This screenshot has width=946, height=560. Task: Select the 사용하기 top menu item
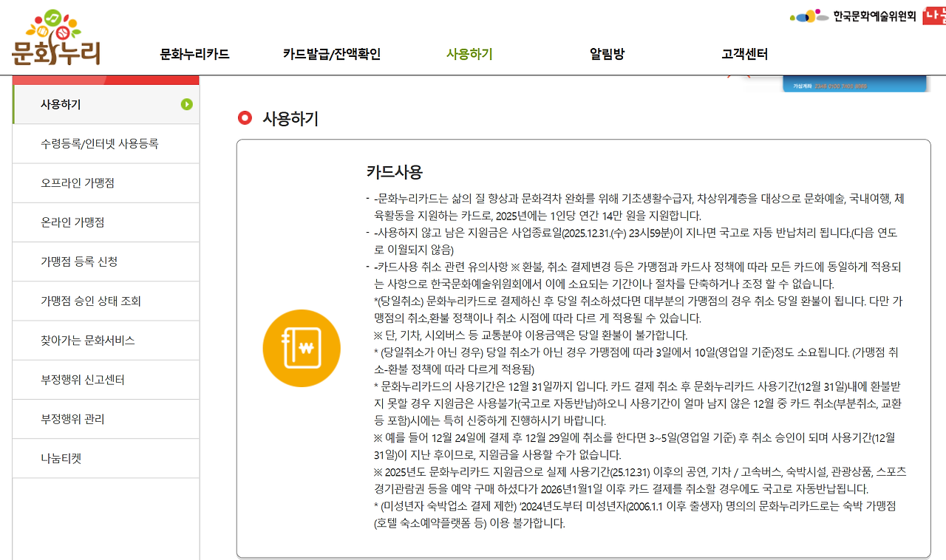(x=469, y=54)
